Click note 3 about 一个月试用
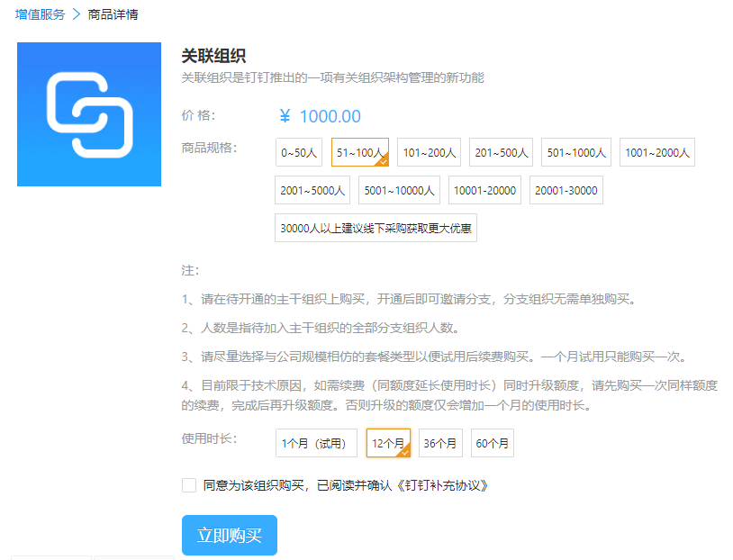This screenshot has width=733, height=560. pyautogui.click(x=434, y=357)
